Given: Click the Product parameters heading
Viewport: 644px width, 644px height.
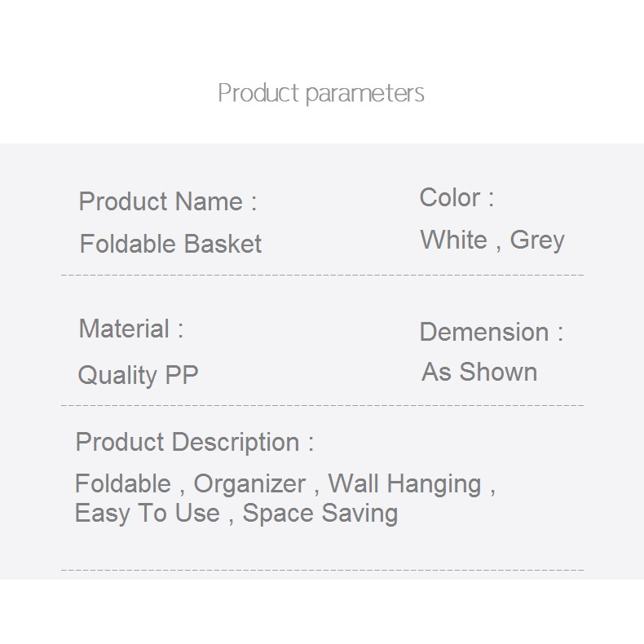Looking at the screenshot, I should point(321,94).
